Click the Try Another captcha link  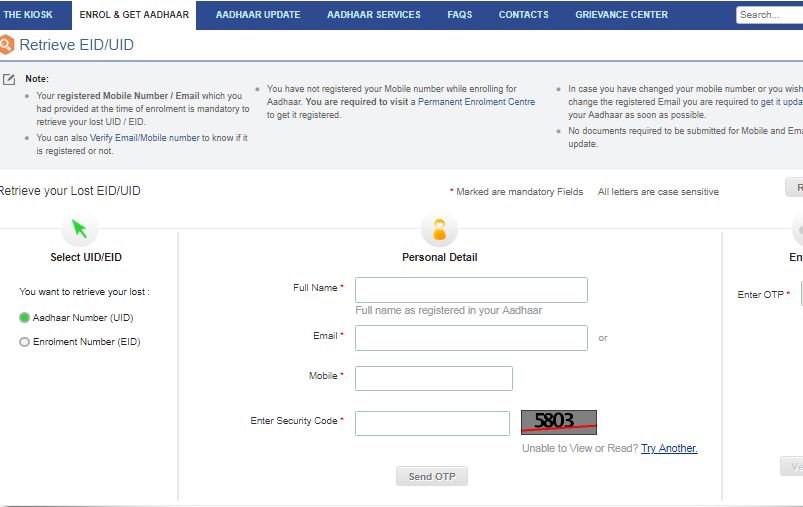(669, 448)
